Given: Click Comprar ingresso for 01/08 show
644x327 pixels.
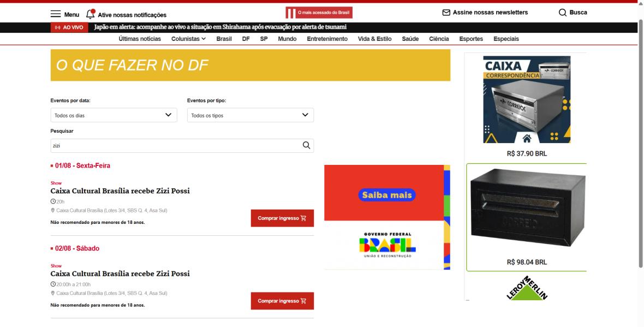Looking at the screenshot, I should click(282, 218).
